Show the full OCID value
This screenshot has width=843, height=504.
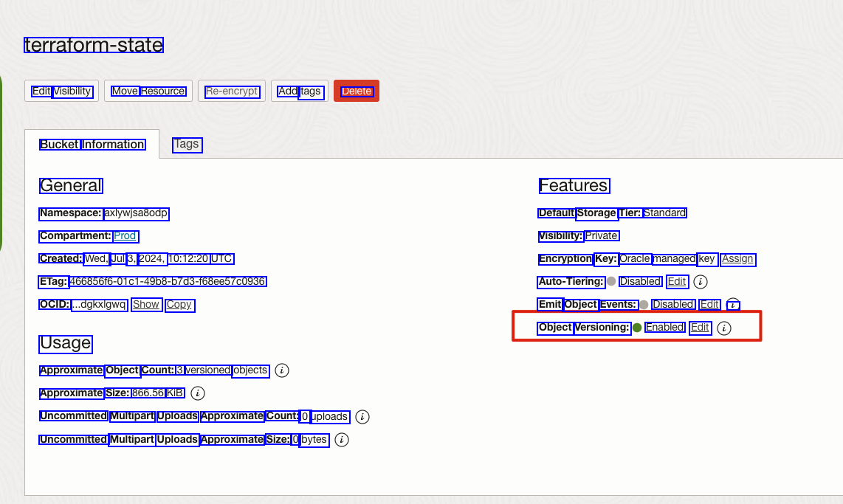[x=146, y=305]
